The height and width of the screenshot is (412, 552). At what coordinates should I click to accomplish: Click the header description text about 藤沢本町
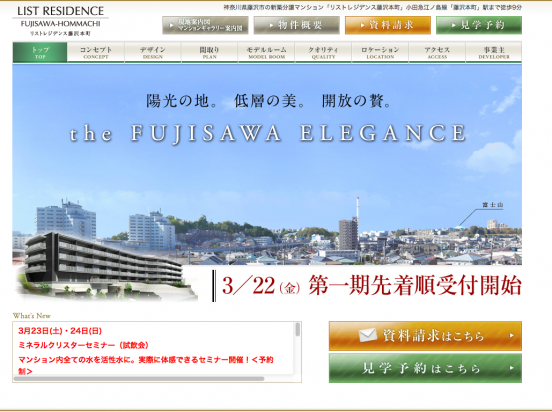click(372, 7)
